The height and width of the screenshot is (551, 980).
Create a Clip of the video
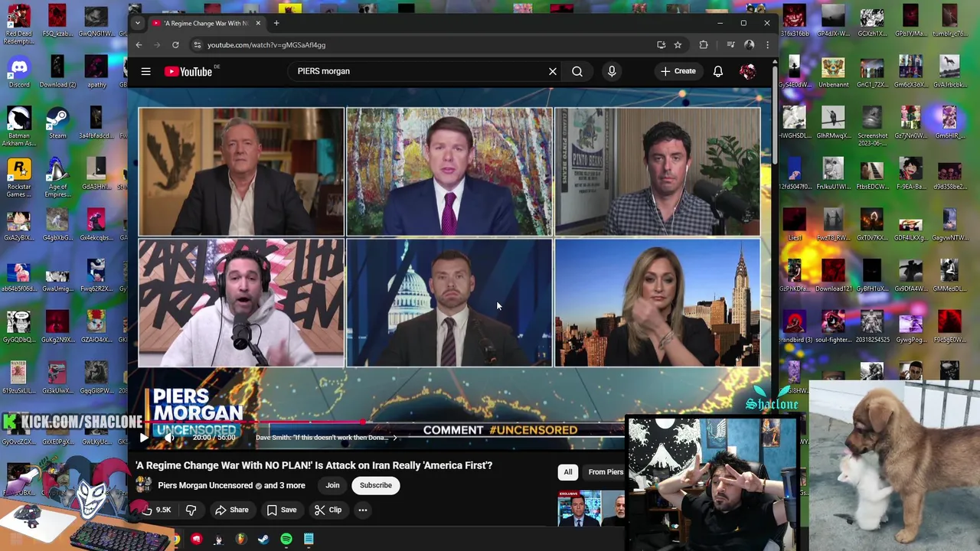(328, 510)
